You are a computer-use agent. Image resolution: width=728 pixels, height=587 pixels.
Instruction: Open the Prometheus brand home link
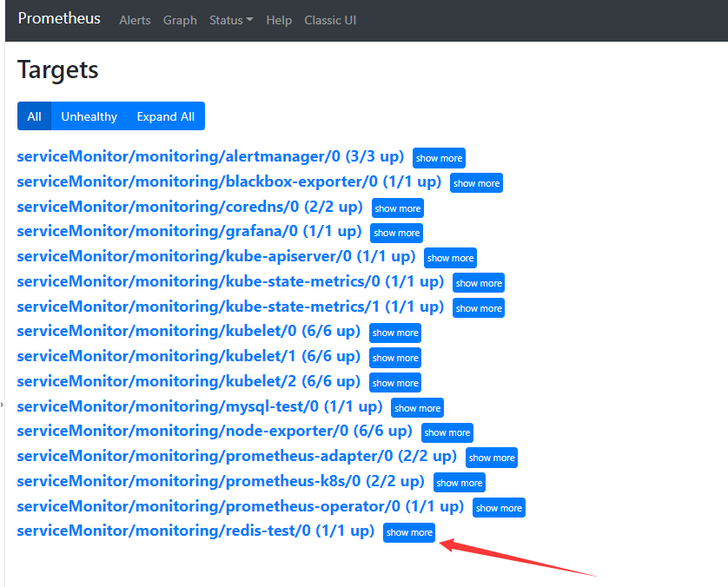[x=59, y=18]
